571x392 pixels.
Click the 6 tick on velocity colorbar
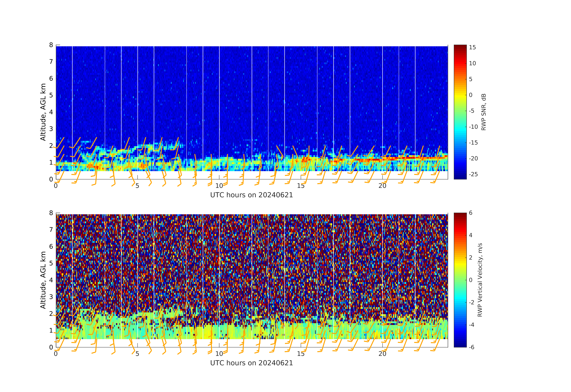pos(471,213)
